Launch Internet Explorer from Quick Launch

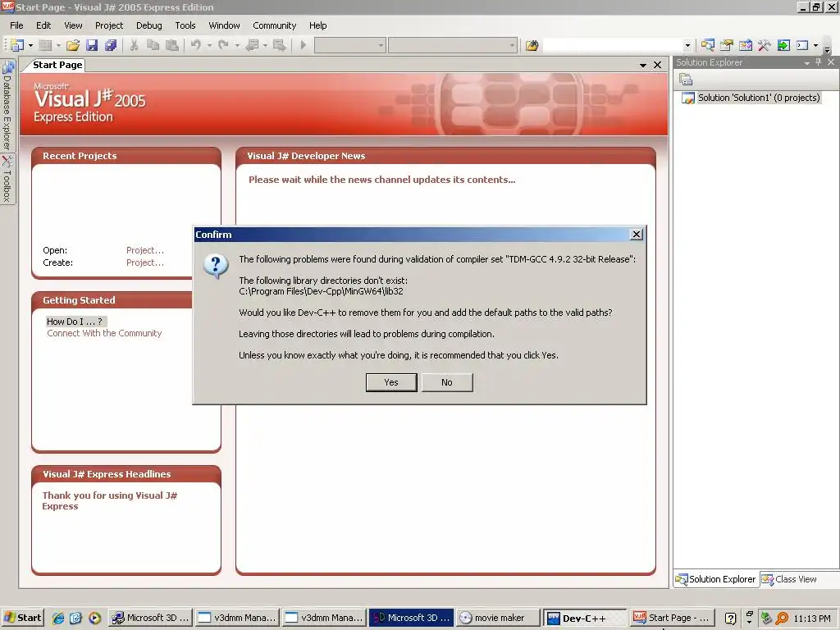point(58,618)
